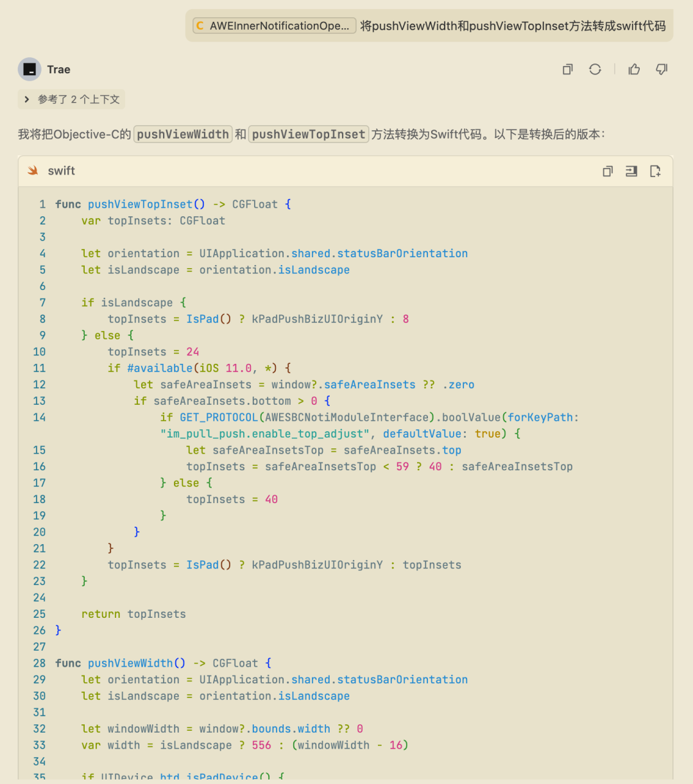Click the Swift language logo icon
693x784 pixels.
33,171
